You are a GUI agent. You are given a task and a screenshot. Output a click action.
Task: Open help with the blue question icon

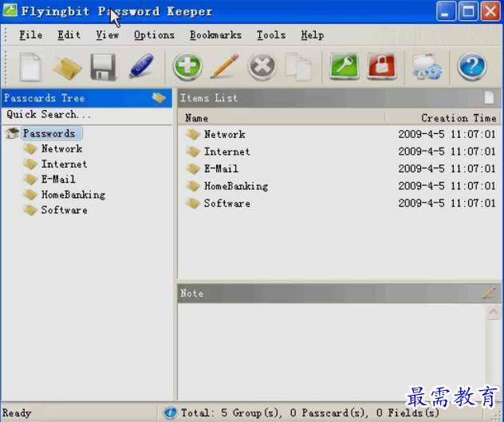click(472, 66)
